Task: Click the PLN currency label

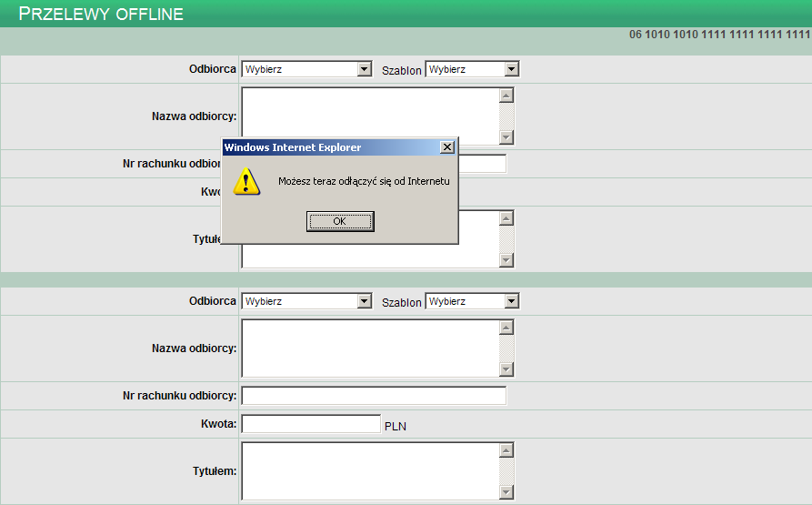Action: [396, 426]
